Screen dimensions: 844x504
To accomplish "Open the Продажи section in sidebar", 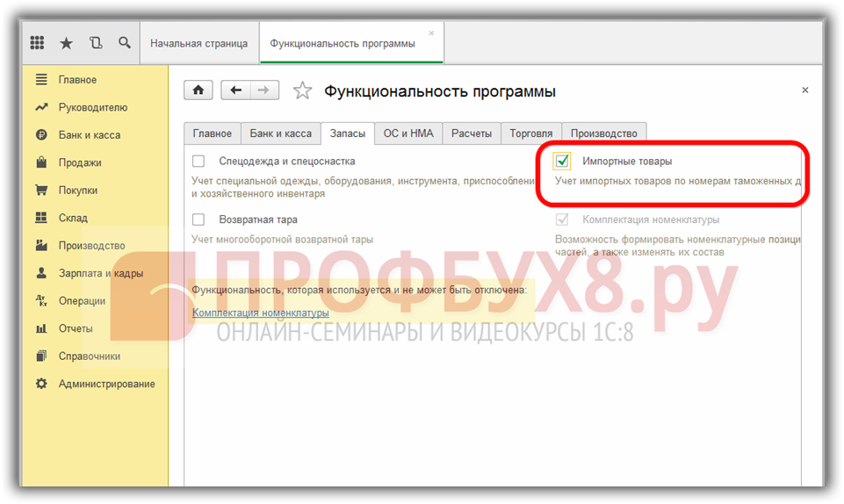I will tap(80, 162).
